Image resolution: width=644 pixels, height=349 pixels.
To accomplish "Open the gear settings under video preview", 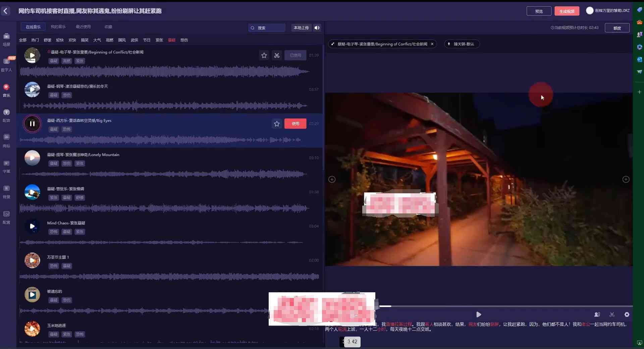I will coord(627,314).
